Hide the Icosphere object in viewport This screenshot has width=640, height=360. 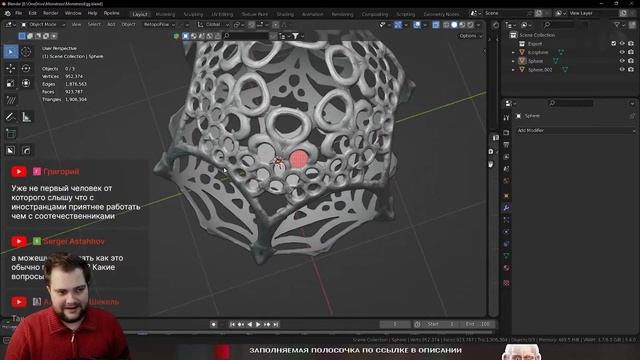click(622, 52)
